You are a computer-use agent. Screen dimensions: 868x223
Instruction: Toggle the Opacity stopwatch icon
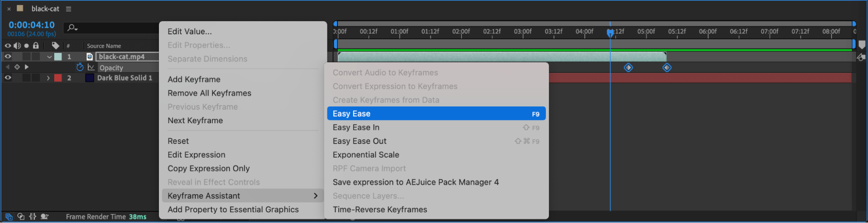80,67
